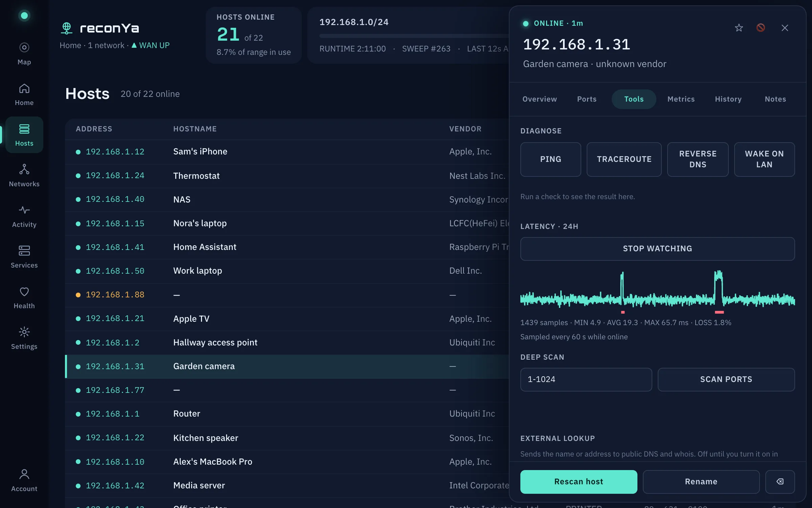
Task: Click the HOSTS ONLINE summary card
Action: (x=253, y=35)
